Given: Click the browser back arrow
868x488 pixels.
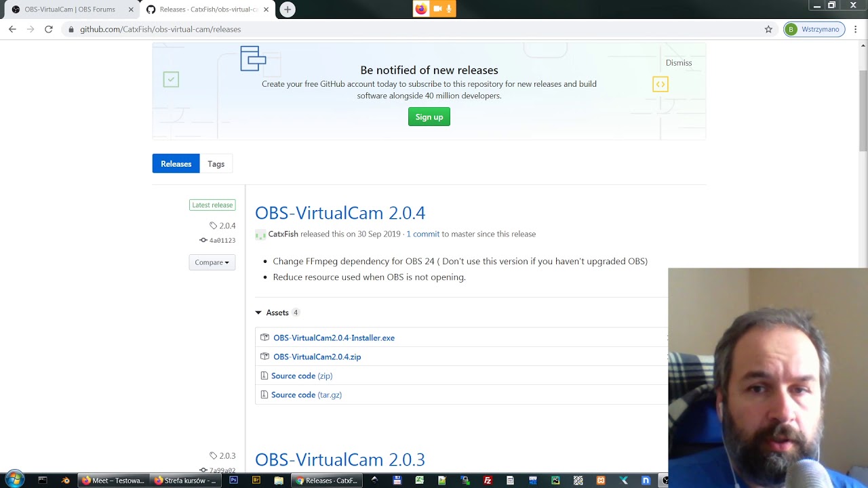Looking at the screenshot, I should [12, 29].
